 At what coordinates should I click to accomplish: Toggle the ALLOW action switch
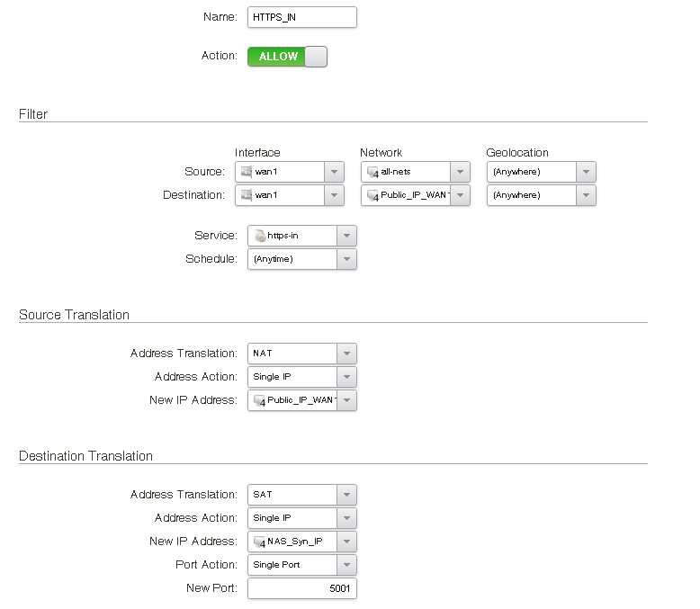pos(287,57)
